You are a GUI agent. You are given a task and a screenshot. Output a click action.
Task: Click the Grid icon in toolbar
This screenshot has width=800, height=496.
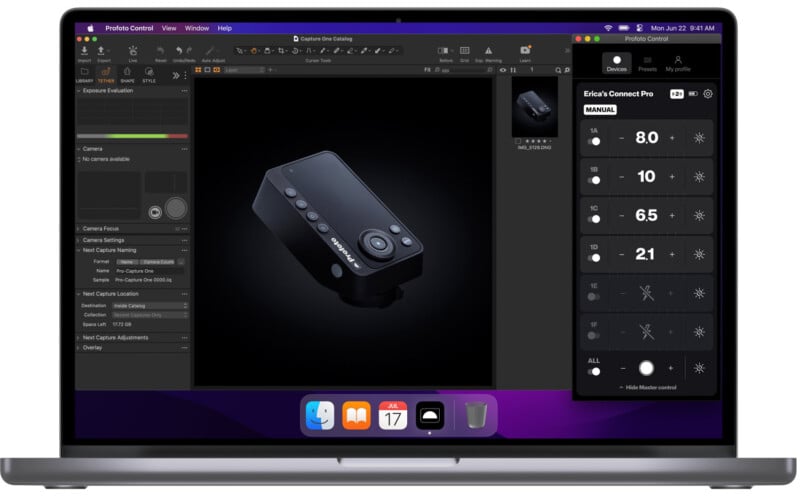point(464,51)
